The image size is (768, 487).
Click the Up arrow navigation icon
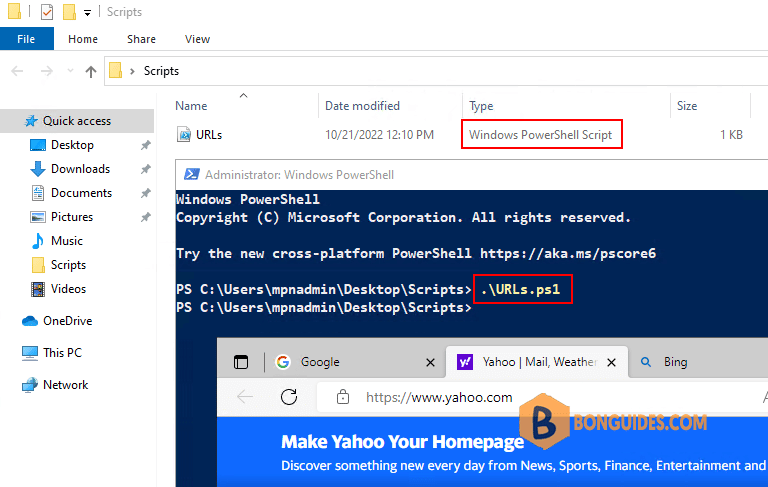(x=91, y=72)
